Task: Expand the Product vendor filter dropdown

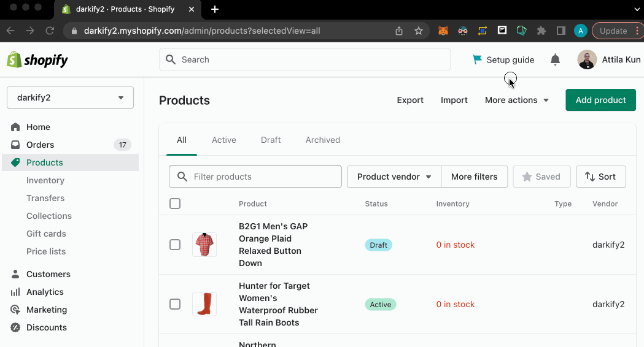Action: pos(394,177)
